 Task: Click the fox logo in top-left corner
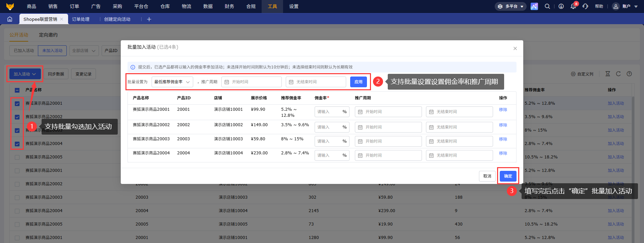point(10,6)
